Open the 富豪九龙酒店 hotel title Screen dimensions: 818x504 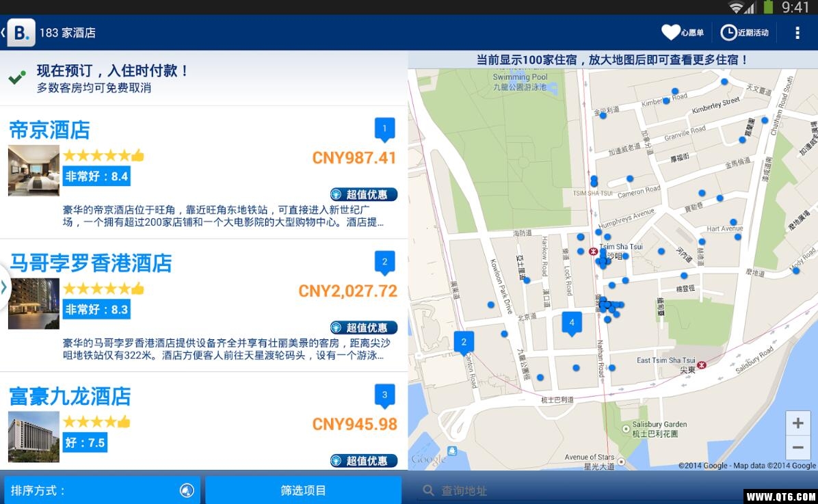coord(70,396)
